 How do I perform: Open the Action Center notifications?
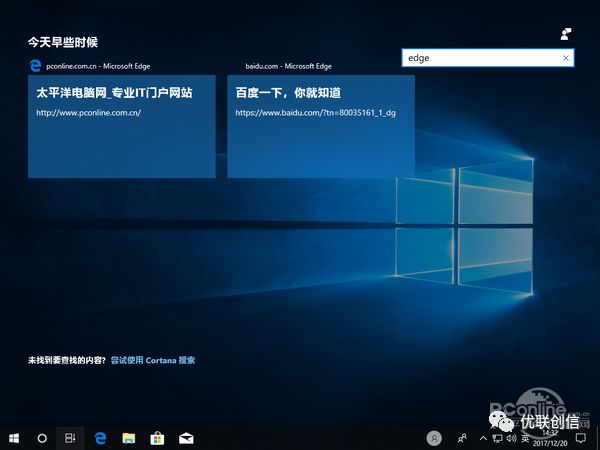point(581,438)
